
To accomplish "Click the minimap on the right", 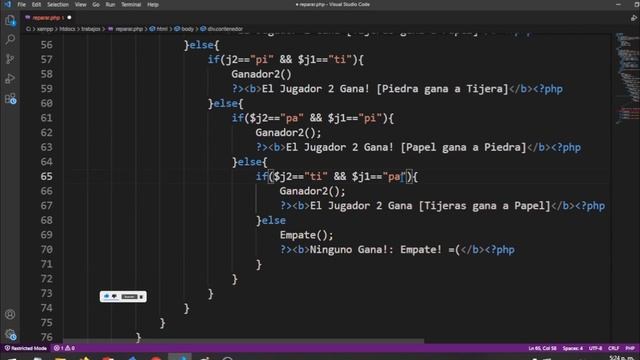I will point(627,78).
